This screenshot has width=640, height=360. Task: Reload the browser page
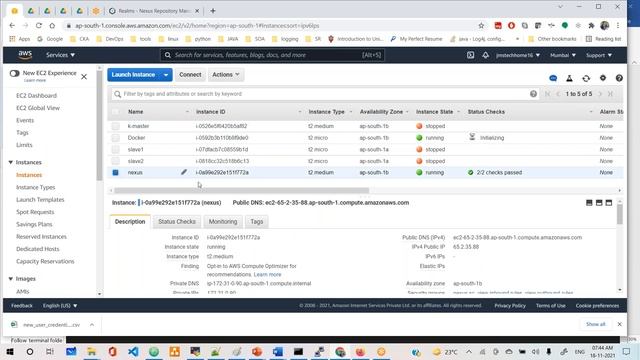[39, 25]
